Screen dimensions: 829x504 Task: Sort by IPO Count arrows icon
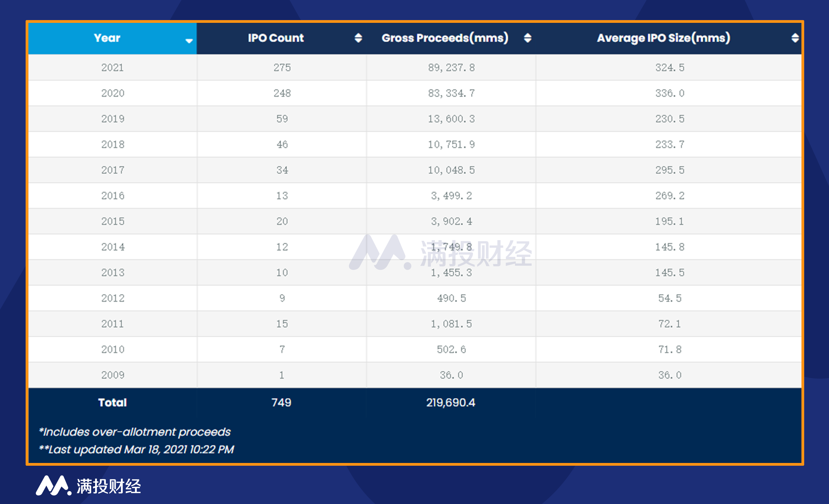pyautogui.click(x=358, y=38)
